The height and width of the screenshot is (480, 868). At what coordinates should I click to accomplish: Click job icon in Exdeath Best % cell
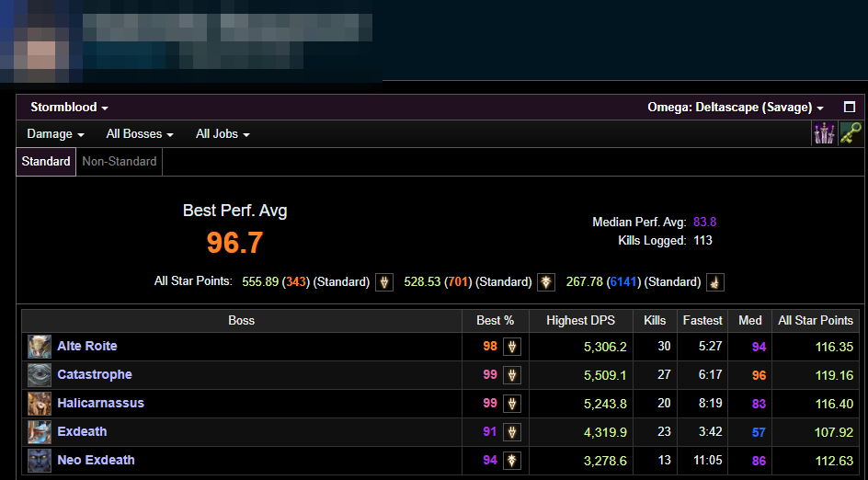tap(512, 432)
